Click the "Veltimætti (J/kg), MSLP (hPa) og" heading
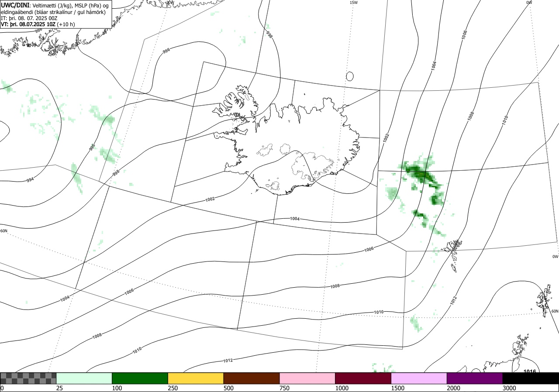559x392 pixels. tap(70, 5)
